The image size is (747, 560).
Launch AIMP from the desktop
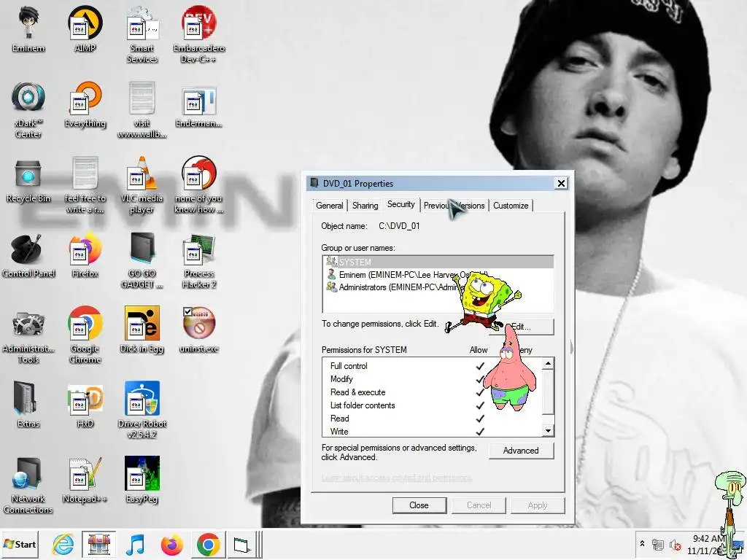click(x=85, y=28)
